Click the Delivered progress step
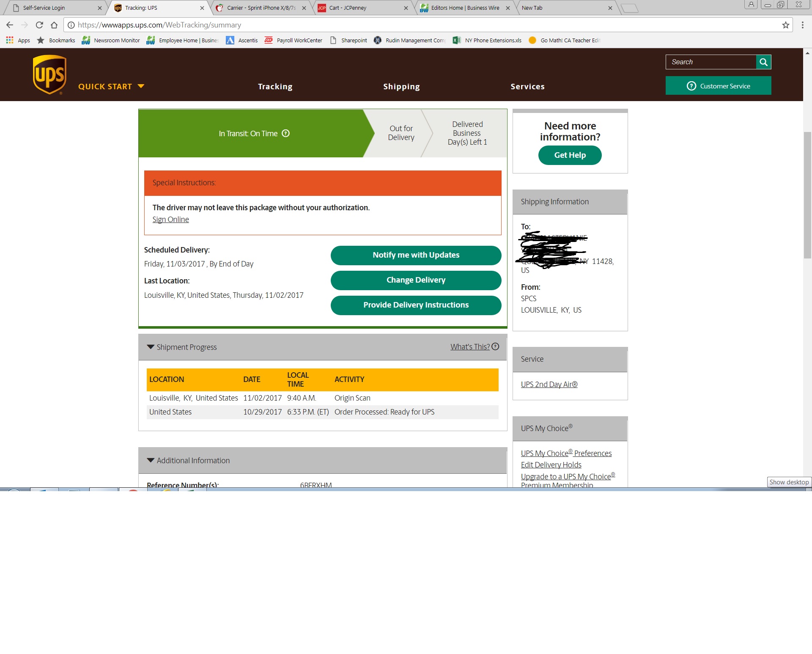 point(467,133)
